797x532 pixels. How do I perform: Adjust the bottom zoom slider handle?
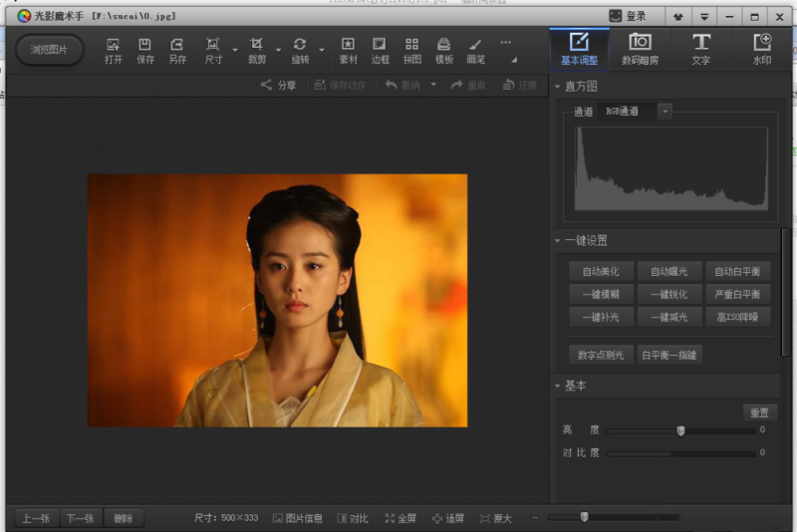coord(584,517)
